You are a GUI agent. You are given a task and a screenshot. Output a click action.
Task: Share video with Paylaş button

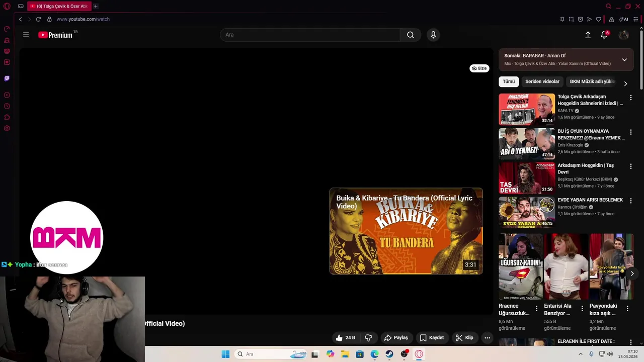[x=396, y=338]
